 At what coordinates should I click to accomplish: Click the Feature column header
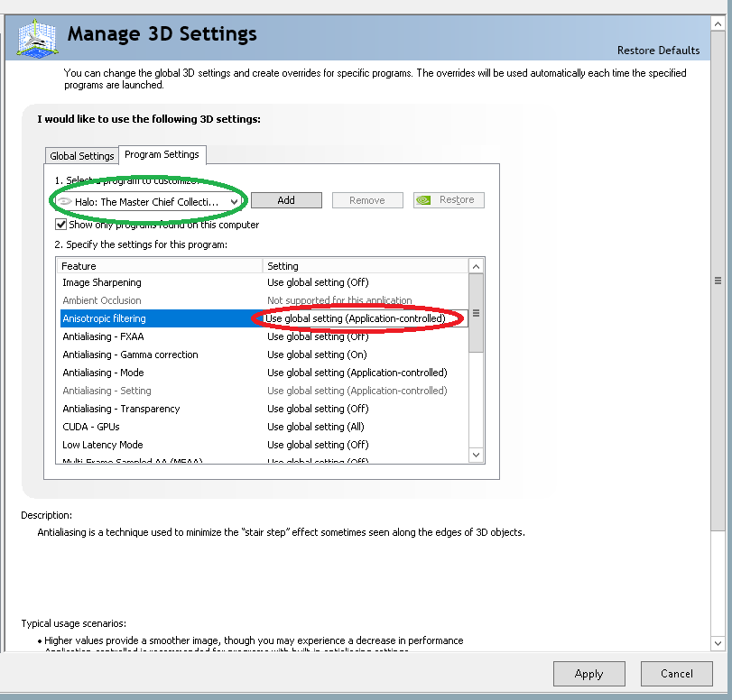point(161,266)
